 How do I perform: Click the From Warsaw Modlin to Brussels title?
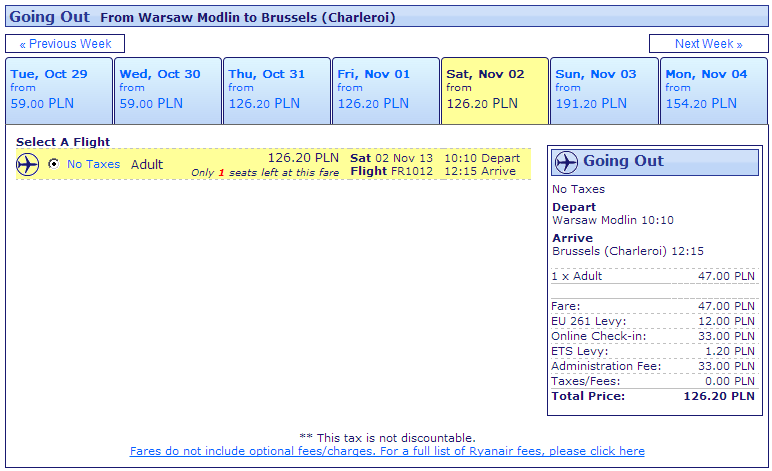[248, 18]
